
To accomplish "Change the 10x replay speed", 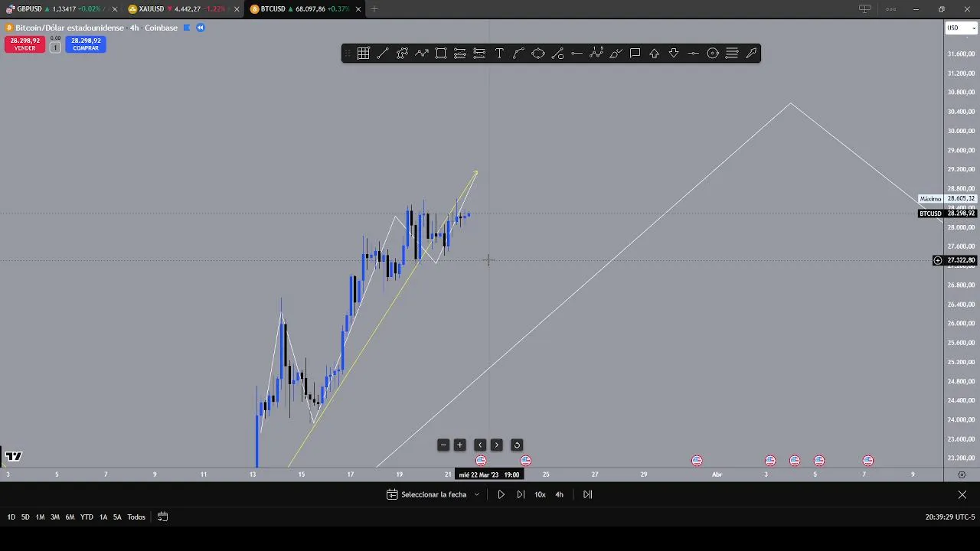I will [x=540, y=494].
